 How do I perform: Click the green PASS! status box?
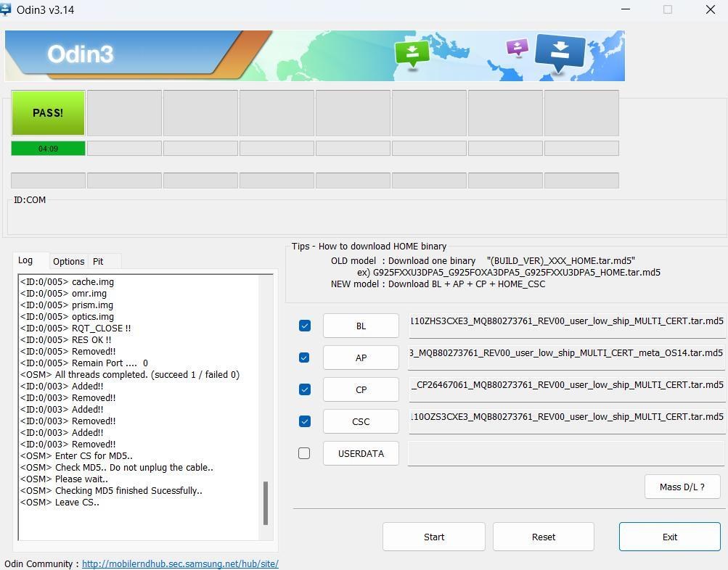pos(49,112)
